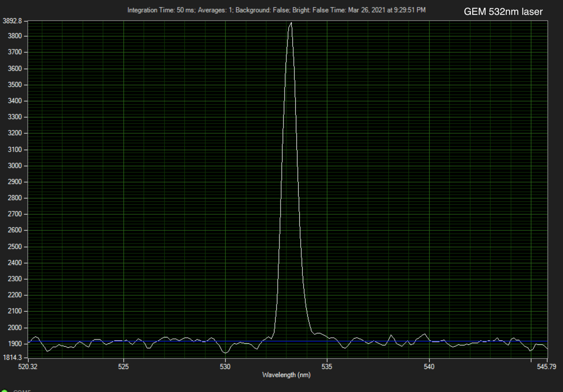Click the 'GEM 532nm laser' title
563x392 pixels.
tap(503, 12)
